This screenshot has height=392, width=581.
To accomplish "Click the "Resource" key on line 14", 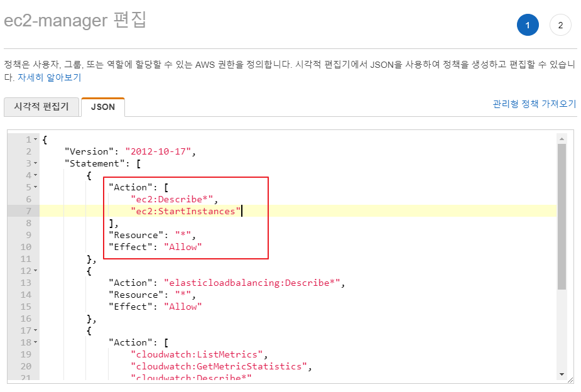I will 136,295.
